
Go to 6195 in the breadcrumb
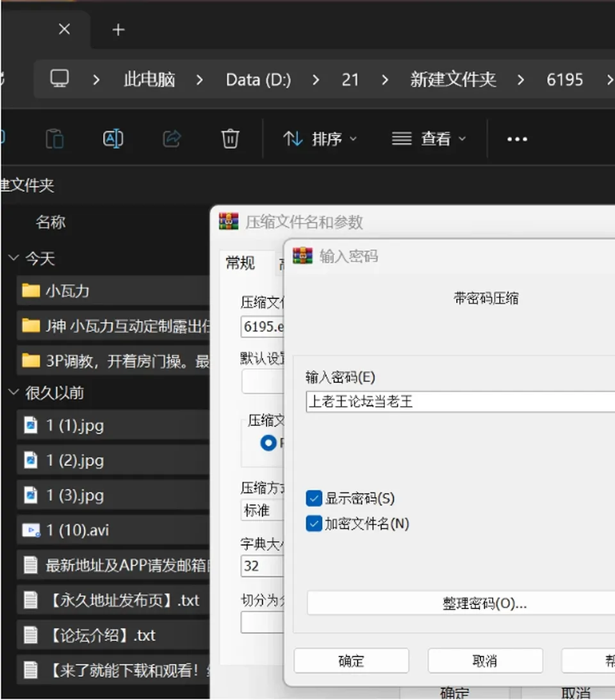[x=564, y=80]
